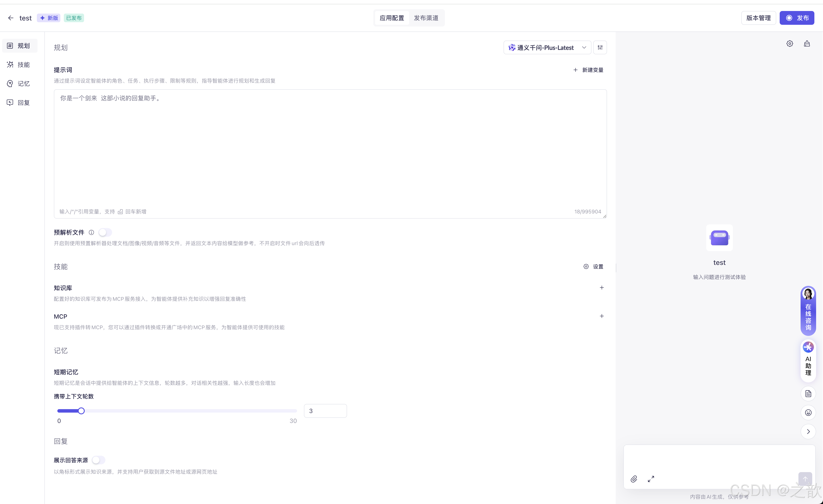
Task: Click the 预解析文件 info icon
Action: [91, 232]
